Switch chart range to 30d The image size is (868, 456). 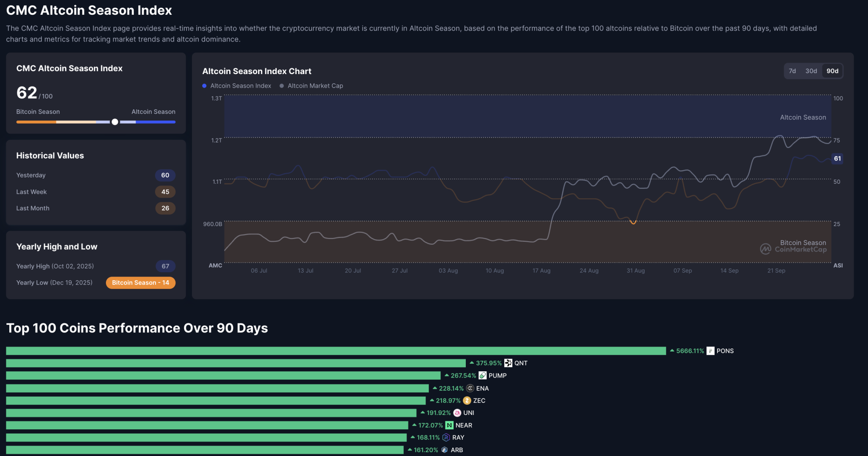811,71
